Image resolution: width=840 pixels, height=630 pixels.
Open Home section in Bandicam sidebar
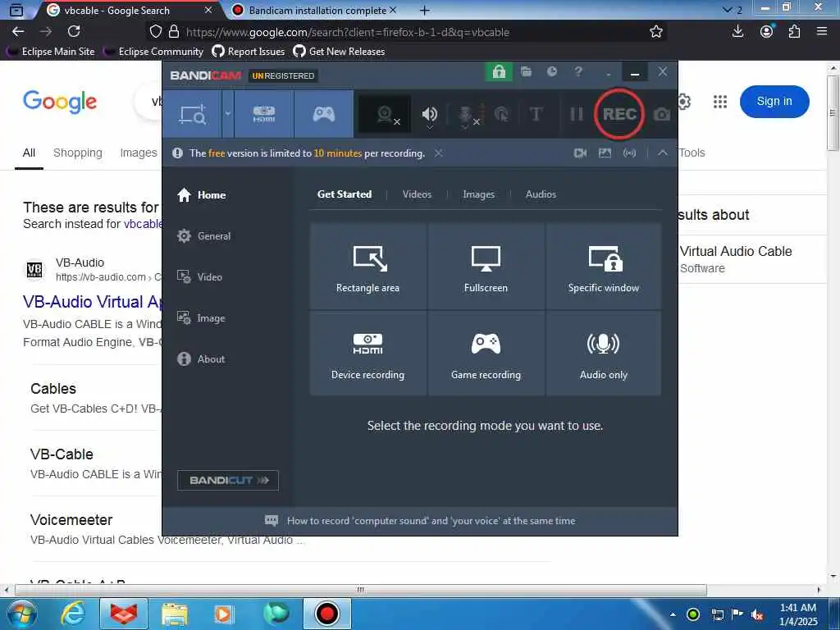click(x=202, y=195)
